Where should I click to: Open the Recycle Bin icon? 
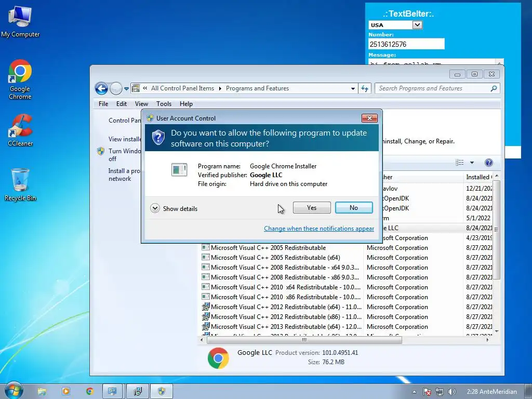[x=20, y=184]
